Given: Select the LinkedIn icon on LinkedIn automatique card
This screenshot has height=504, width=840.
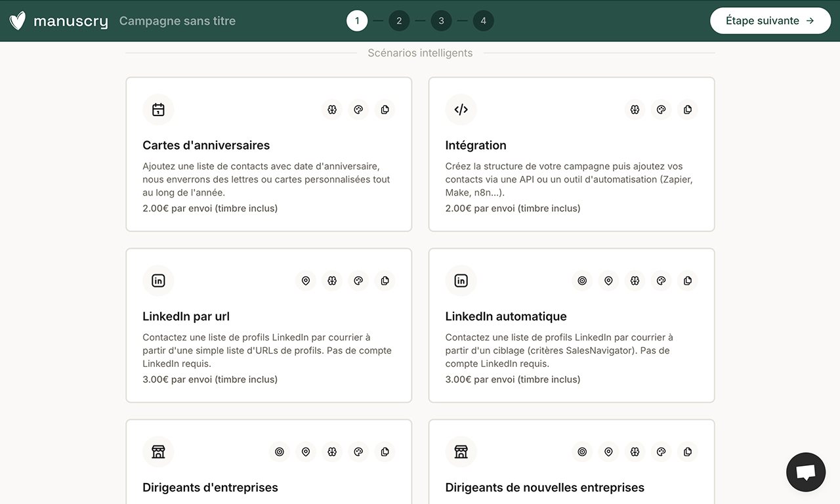Looking at the screenshot, I should [461, 280].
